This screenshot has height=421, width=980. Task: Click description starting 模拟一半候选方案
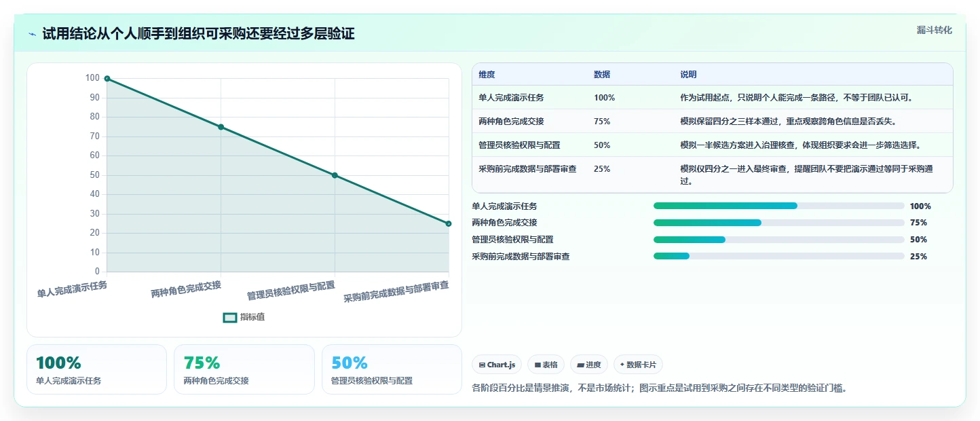[801, 145]
